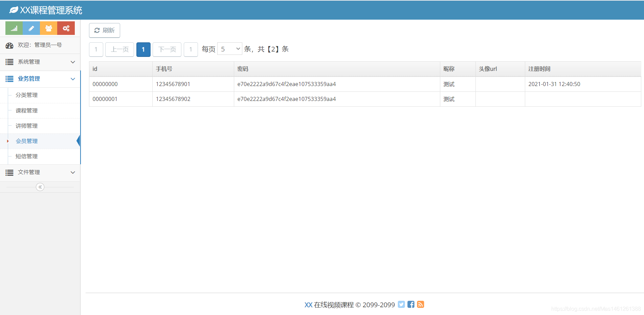This screenshot has height=315, width=644.
Task: Click the dashboard gauge icon beside 欢迎
Action: (x=9, y=45)
